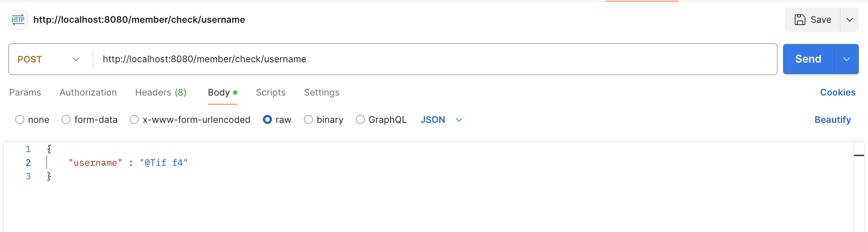The image size is (868, 232).
Task: Click the Save floppy disk icon
Action: (800, 20)
